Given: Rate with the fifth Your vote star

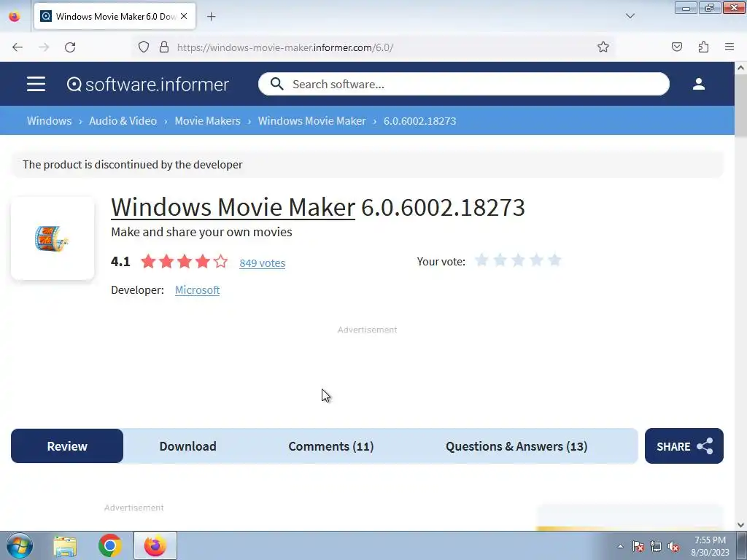Looking at the screenshot, I should tap(554, 260).
